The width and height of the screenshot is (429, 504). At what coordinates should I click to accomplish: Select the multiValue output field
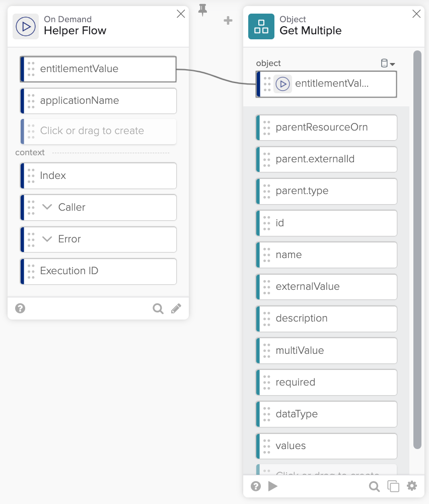point(326,350)
